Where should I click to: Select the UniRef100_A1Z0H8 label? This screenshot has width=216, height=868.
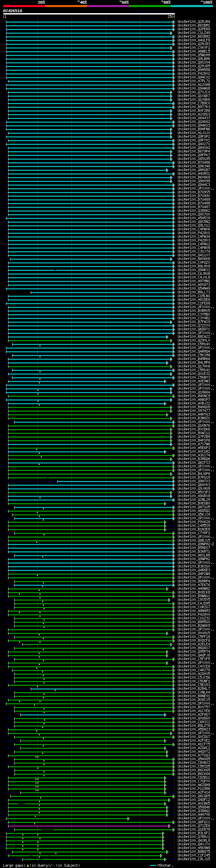pyautogui.click(x=194, y=85)
